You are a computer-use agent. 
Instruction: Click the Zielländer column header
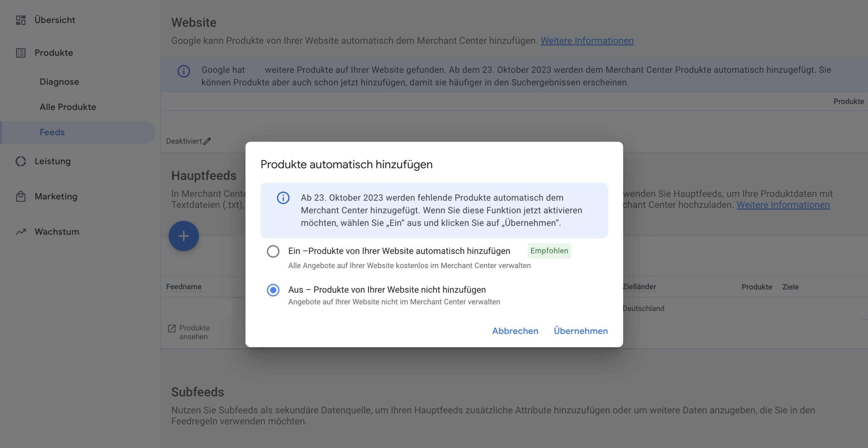(639, 287)
